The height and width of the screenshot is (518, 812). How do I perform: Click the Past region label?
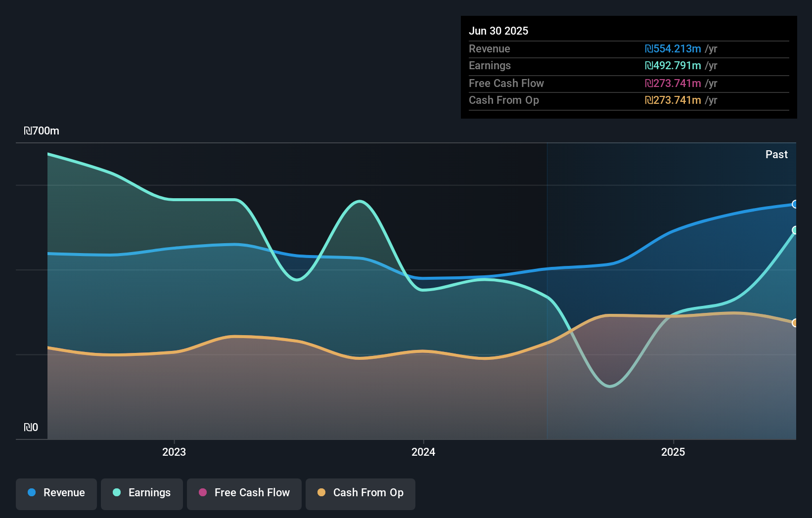click(x=776, y=155)
